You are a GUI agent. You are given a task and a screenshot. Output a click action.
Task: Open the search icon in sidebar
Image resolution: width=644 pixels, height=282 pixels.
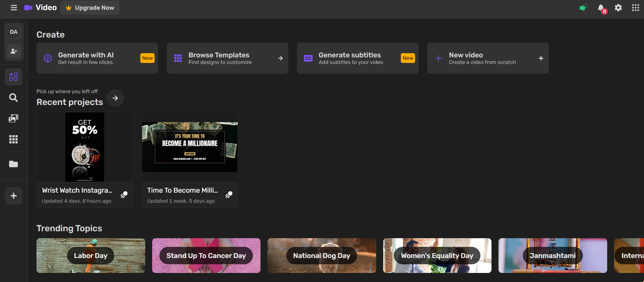(14, 98)
